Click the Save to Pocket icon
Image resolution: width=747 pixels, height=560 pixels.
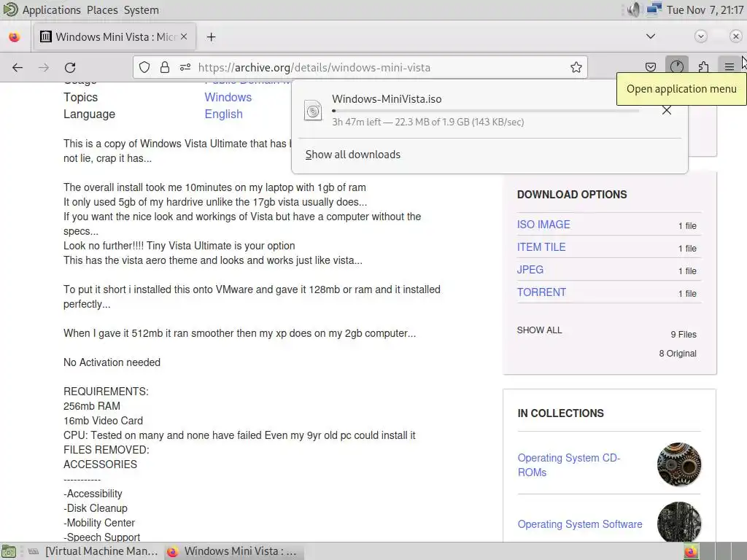650,67
